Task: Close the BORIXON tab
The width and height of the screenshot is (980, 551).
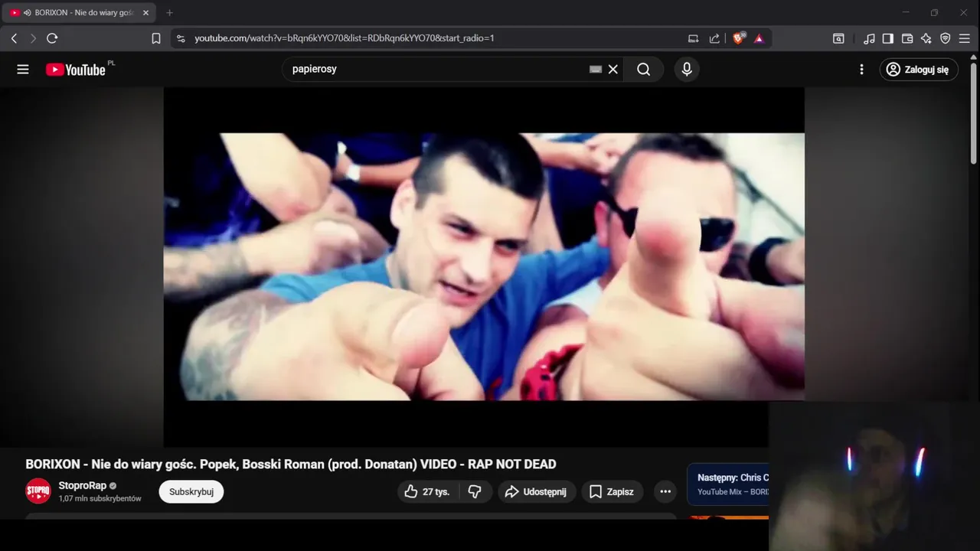Action: pos(145,13)
